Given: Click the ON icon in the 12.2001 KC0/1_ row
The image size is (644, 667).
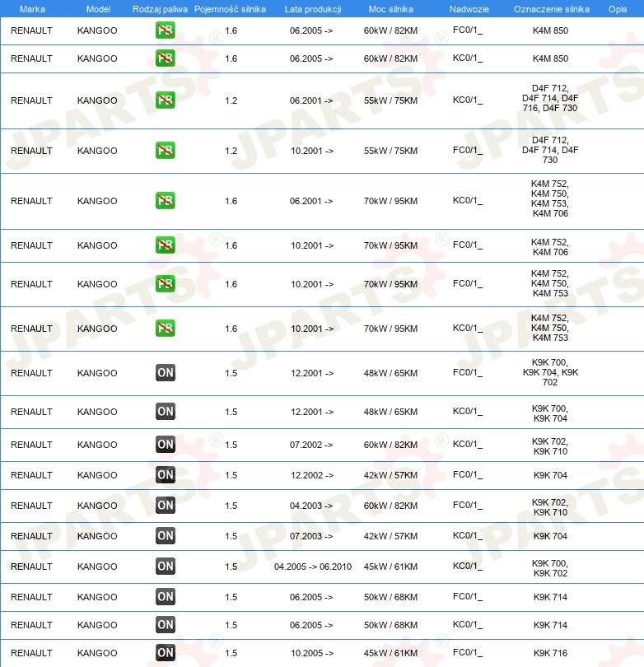Looking at the screenshot, I should tap(165, 412).
